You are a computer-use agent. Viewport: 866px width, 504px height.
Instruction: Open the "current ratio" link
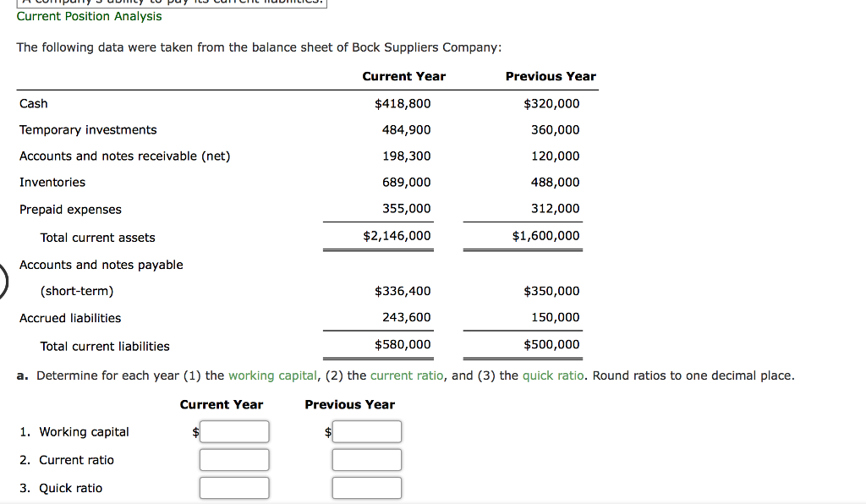(407, 375)
